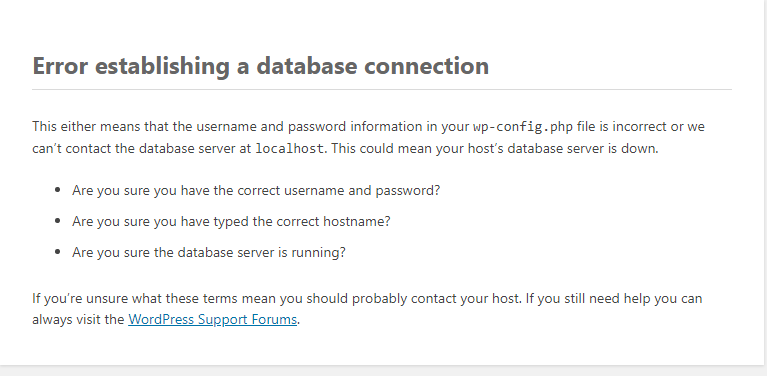This screenshot has width=767, height=376.
Task: Select the bullet about typed correct hostname
Action: pos(231,221)
